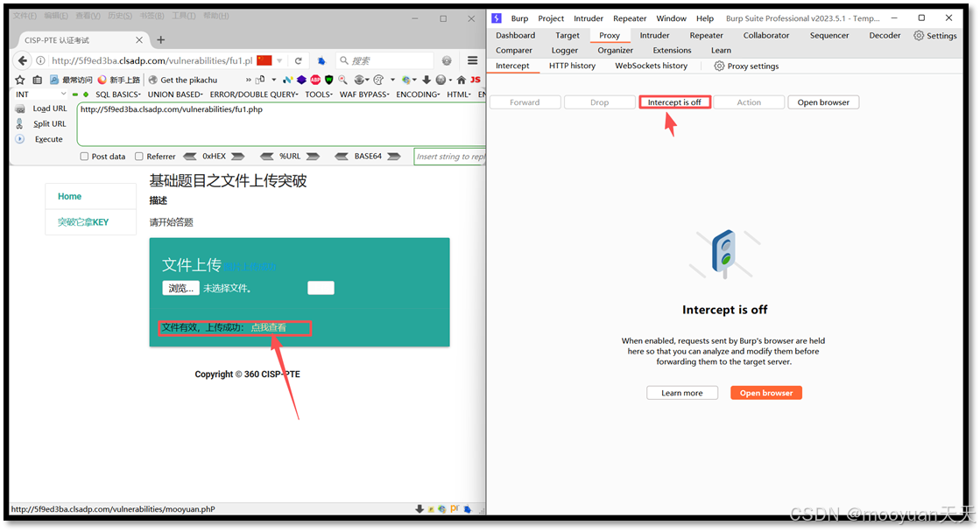The image size is (980, 532).
Task: Click the browser search box
Action: pos(385,60)
